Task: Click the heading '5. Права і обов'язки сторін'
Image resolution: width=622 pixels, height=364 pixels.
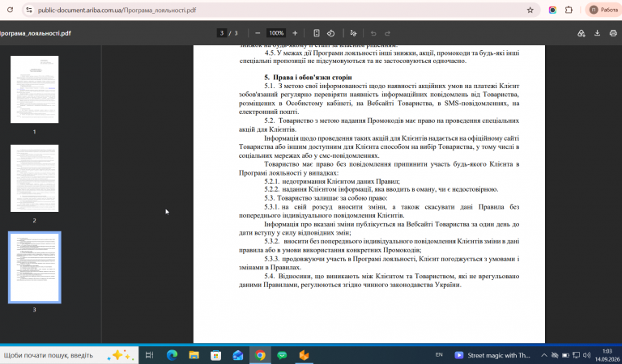Action: 308,77
